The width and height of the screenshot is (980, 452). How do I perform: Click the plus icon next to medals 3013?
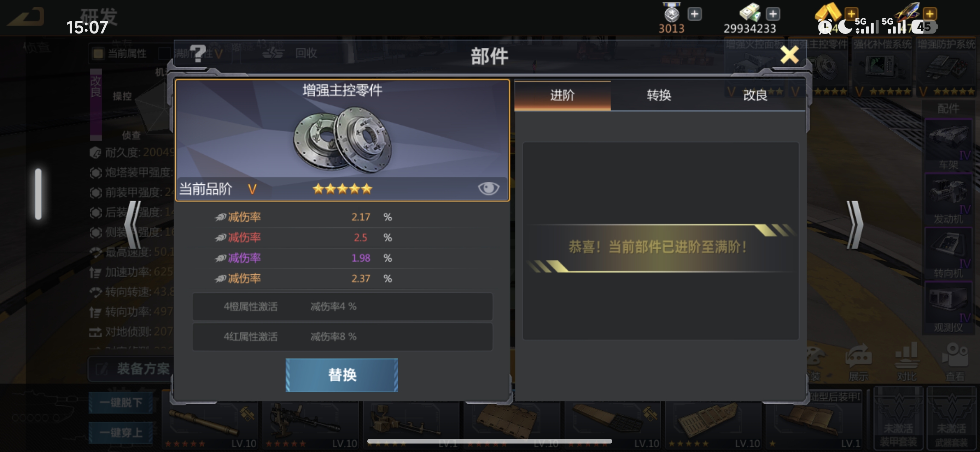pyautogui.click(x=695, y=14)
